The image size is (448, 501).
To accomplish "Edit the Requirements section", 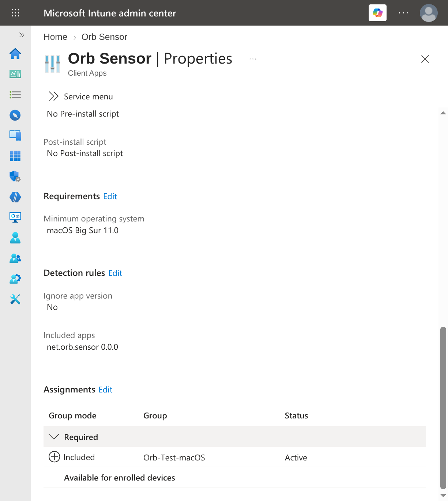I will 110,197.
